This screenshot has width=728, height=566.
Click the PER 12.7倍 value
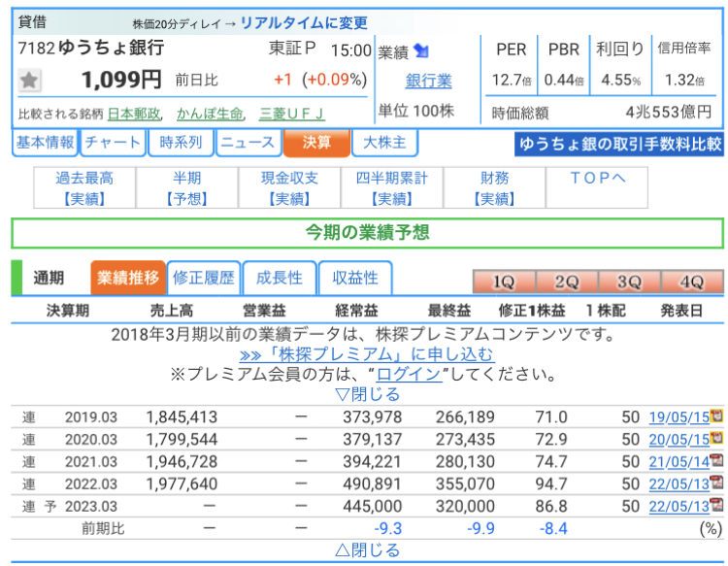click(512, 81)
